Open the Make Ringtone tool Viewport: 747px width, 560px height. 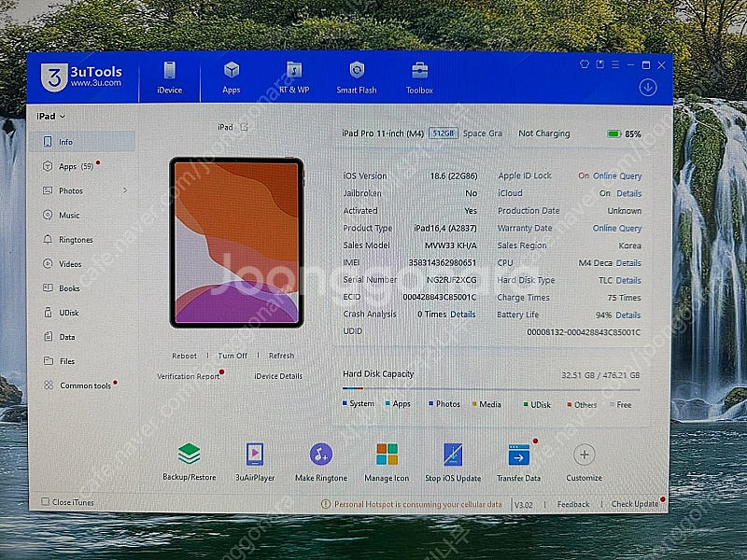point(321,461)
